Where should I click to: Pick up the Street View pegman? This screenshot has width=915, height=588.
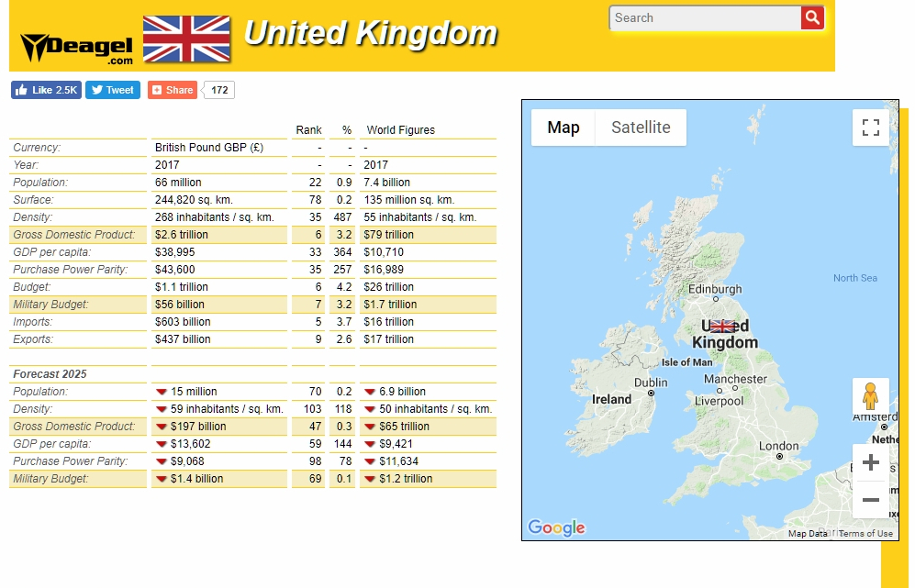pos(870,396)
